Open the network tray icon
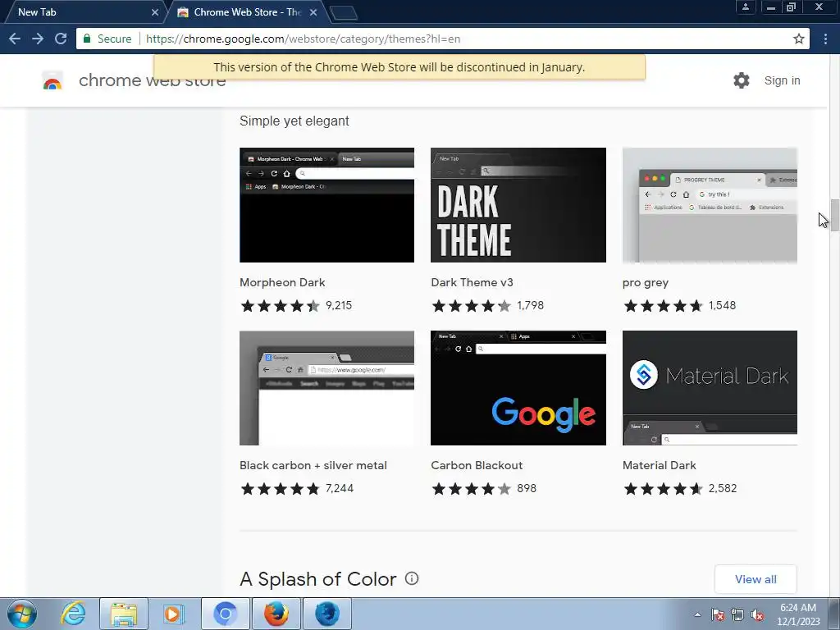Screen dimensions: 840x630 click(x=737, y=614)
